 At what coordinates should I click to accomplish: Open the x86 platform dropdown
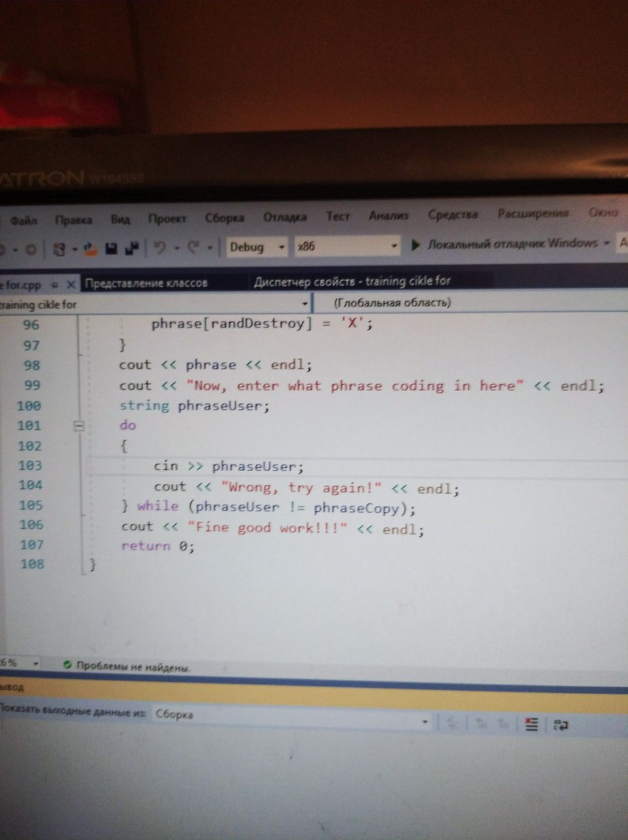346,247
